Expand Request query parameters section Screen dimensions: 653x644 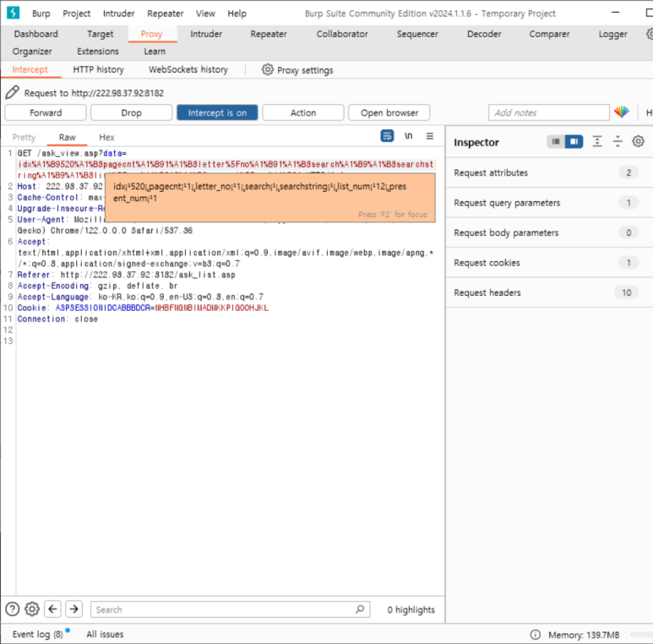[x=549, y=203]
